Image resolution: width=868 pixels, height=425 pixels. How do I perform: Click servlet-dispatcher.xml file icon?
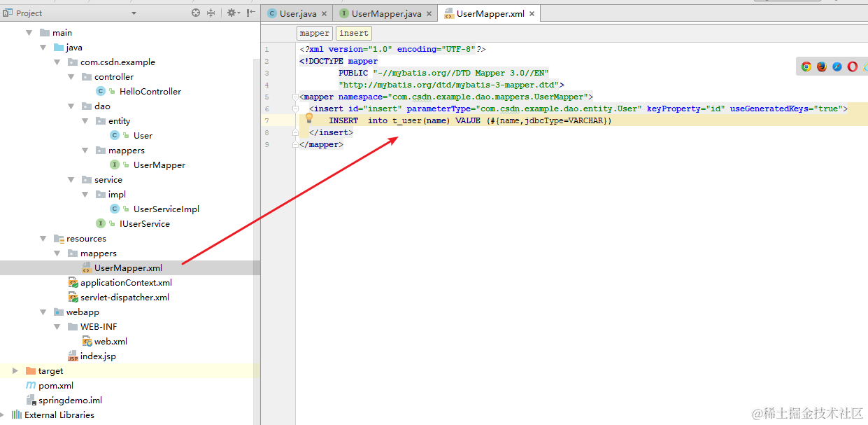[73, 297]
